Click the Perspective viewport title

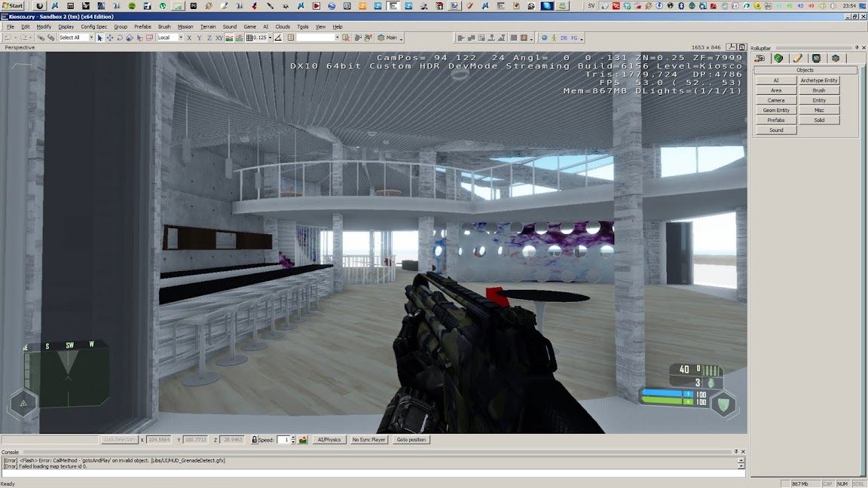tap(20, 47)
